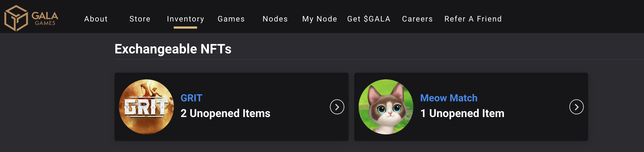Open Refer A Friend
644x152 pixels.
pos(473,19)
